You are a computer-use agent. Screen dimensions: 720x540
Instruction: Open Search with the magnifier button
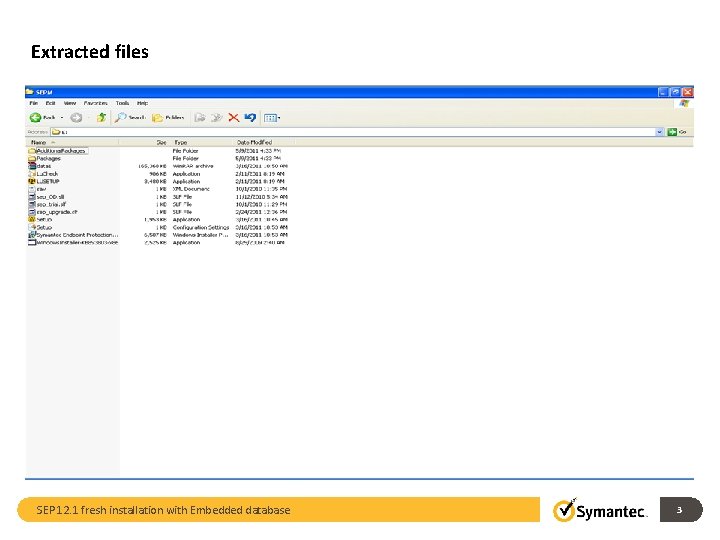tap(130, 118)
